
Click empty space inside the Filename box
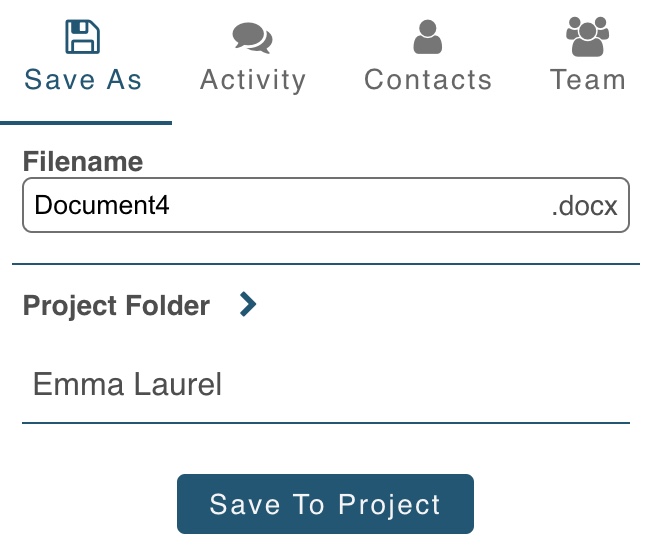tap(360, 206)
